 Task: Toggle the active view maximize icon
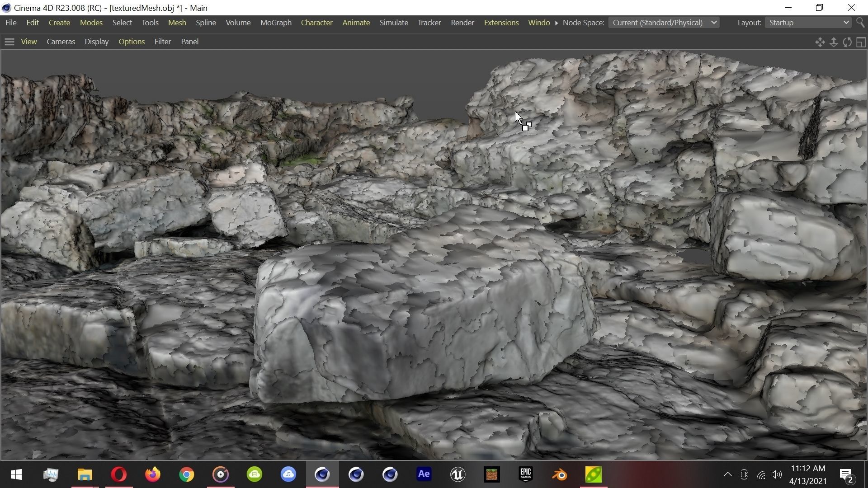[861, 42]
